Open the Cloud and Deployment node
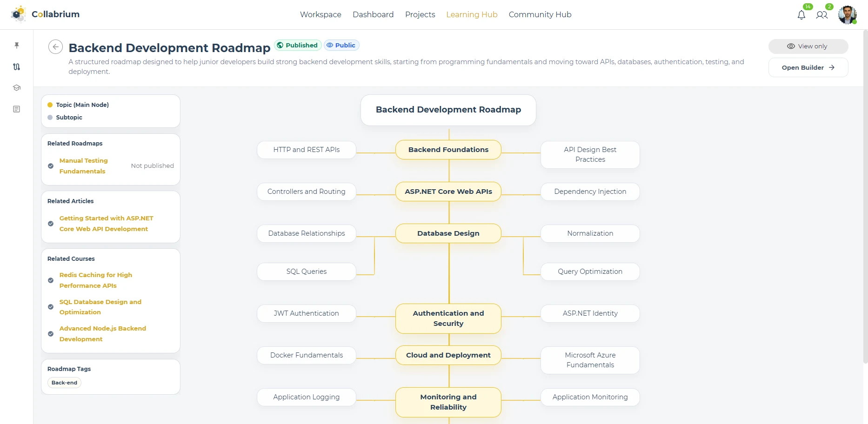Image resolution: width=868 pixels, height=424 pixels. coord(448,355)
